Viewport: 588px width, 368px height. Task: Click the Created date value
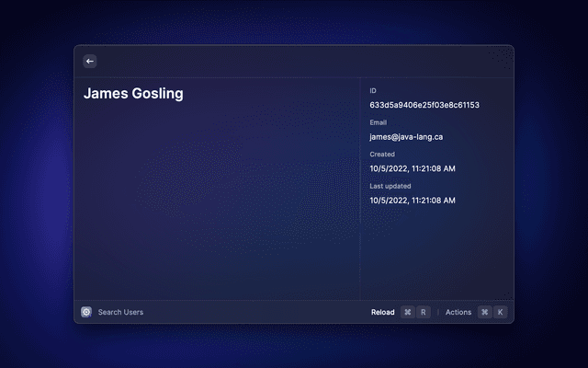click(413, 168)
